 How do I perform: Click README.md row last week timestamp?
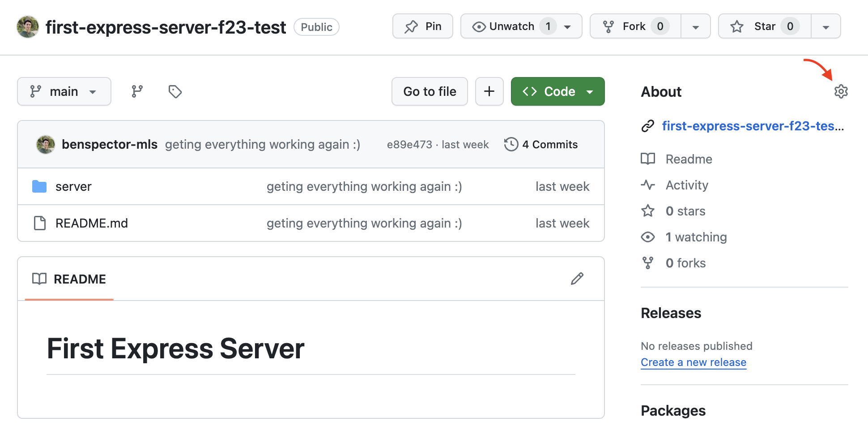coord(562,223)
